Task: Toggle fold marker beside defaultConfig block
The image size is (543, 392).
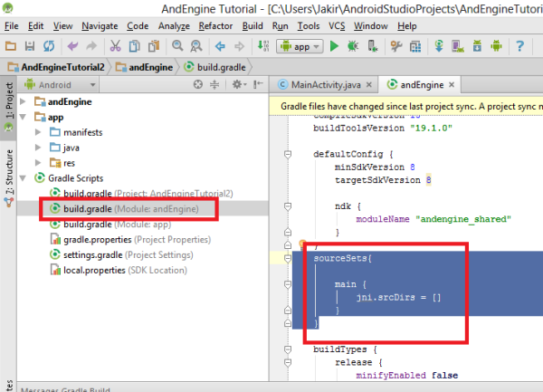Action: tap(288, 155)
